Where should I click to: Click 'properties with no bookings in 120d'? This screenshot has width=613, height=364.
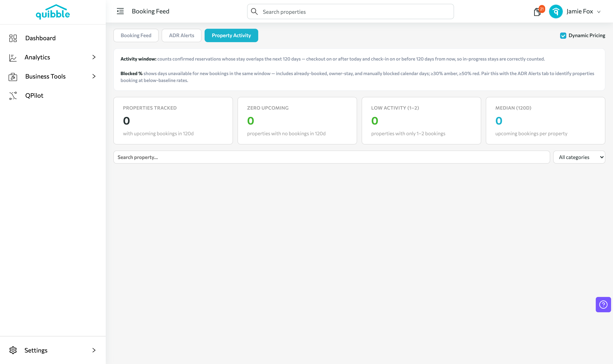(x=286, y=133)
